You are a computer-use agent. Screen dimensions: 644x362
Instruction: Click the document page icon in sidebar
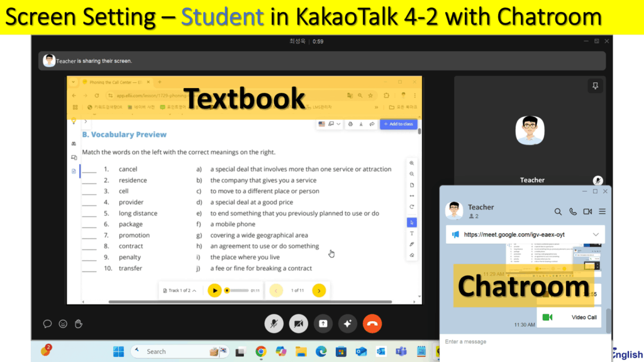point(74,171)
